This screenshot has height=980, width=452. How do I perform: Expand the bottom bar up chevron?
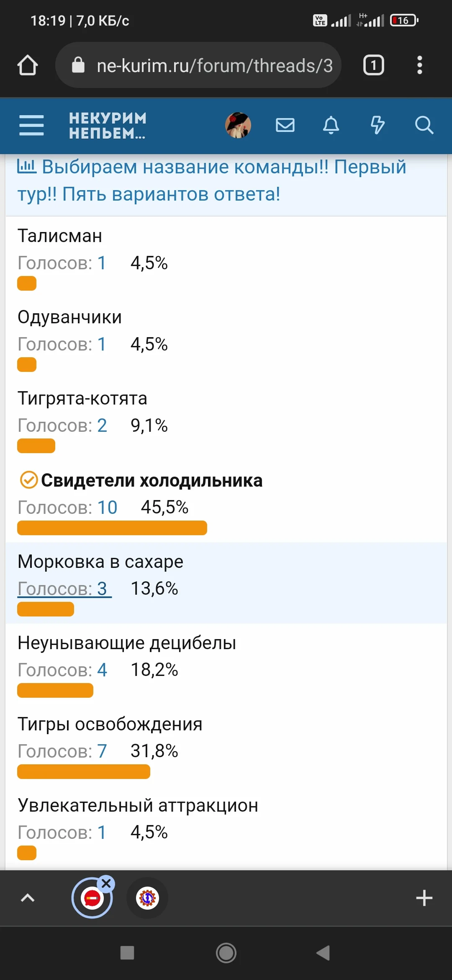click(28, 898)
